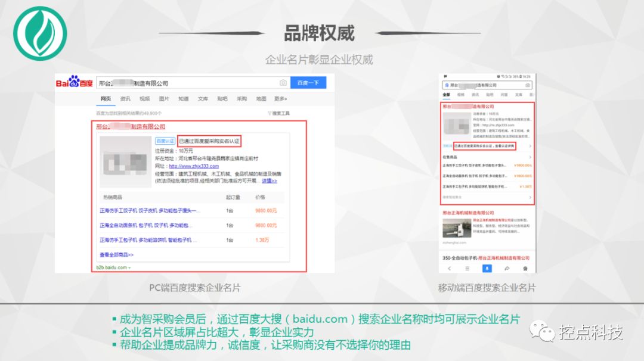Tap the blurred company image in mobile card
The height and width of the screenshot is (361, 644).
457,126
